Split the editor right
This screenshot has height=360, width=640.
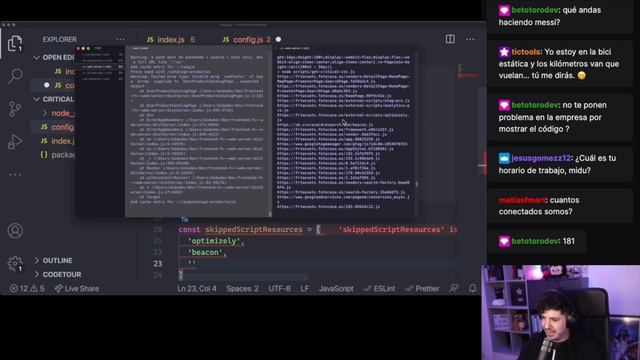450,39
